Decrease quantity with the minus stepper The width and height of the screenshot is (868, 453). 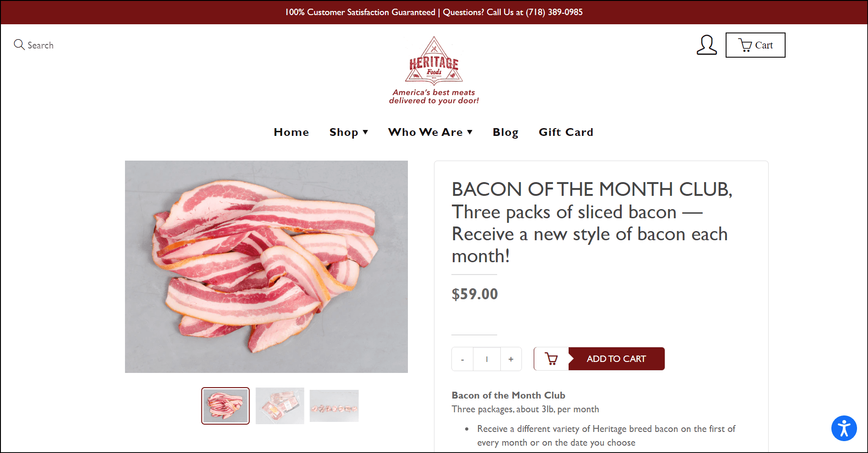(x=462, y=359)
